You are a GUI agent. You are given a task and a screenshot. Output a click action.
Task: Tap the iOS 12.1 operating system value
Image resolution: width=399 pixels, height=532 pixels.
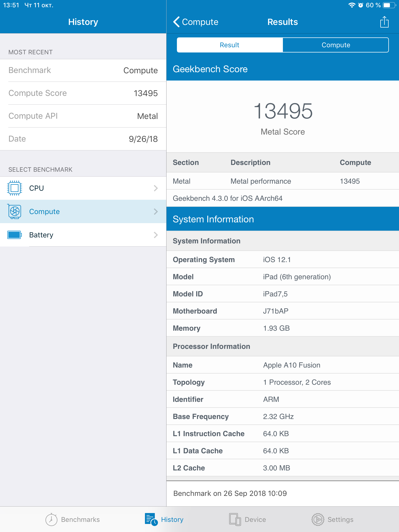(x=277, y=260)
